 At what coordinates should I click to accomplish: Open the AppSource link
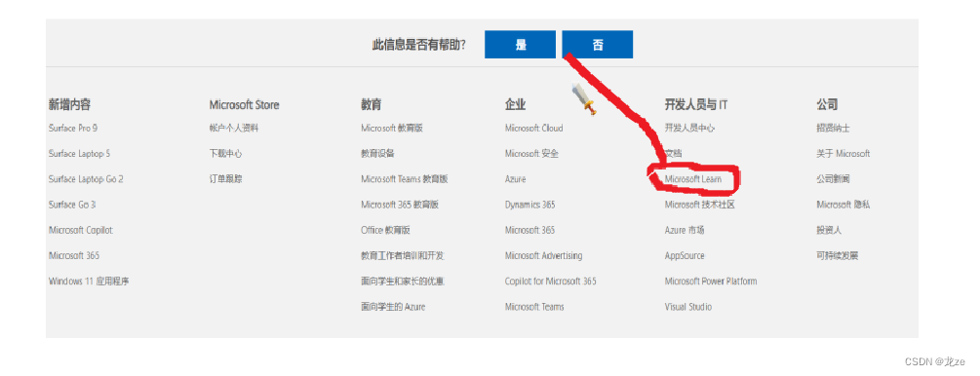(x=685, y=256)
